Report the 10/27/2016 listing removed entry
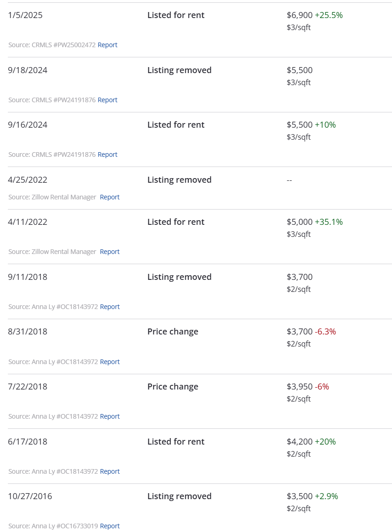Image resolution: width=392 pixels, height=532 pixels. pos(110,526)
